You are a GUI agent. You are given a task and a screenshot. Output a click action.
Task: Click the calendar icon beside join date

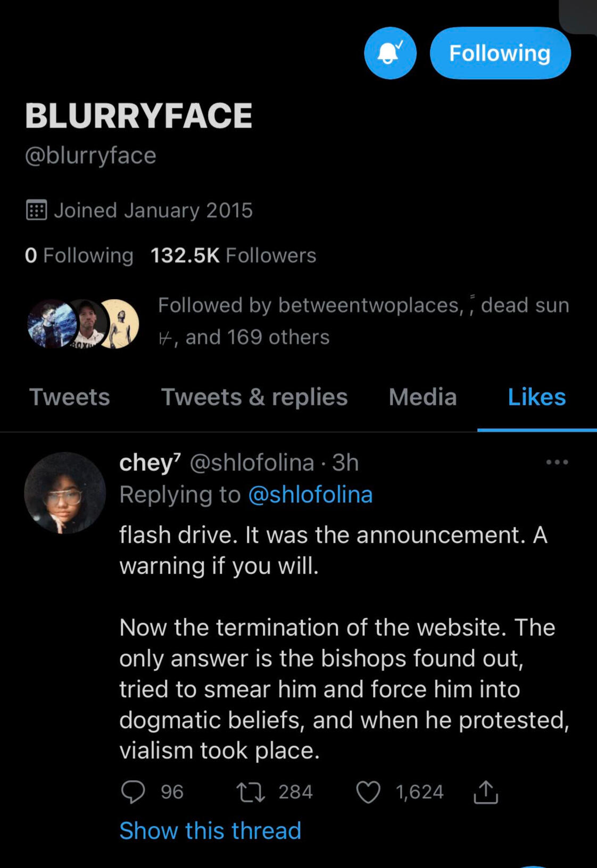coord(36,210)
